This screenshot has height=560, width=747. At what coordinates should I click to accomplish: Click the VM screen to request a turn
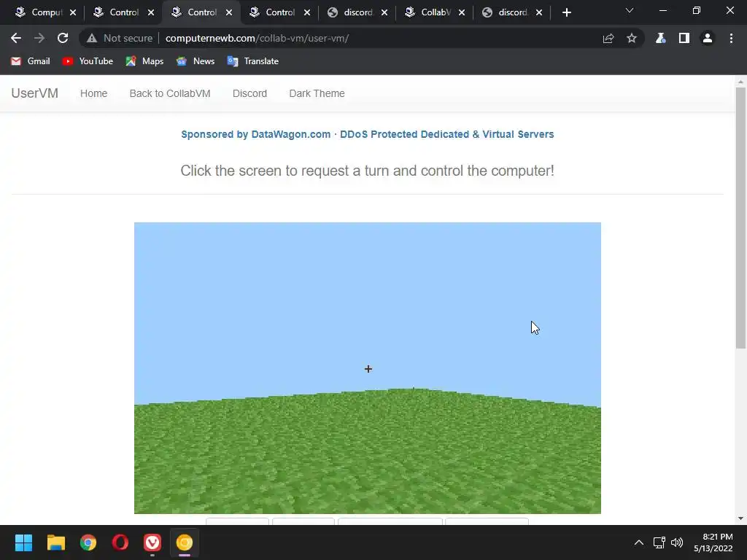pyautogui.click(x=368, y=367)
